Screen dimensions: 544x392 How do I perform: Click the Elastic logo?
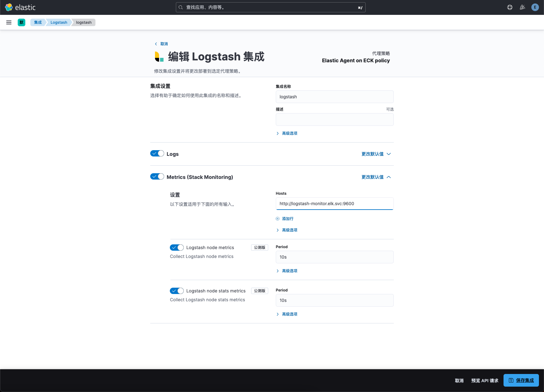pos(20,7)
